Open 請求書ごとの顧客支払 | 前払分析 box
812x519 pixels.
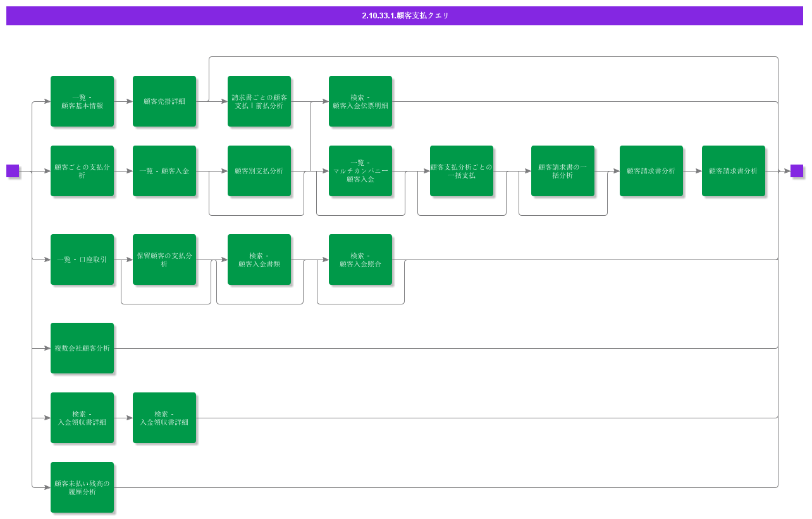click(x=259, y=101)
